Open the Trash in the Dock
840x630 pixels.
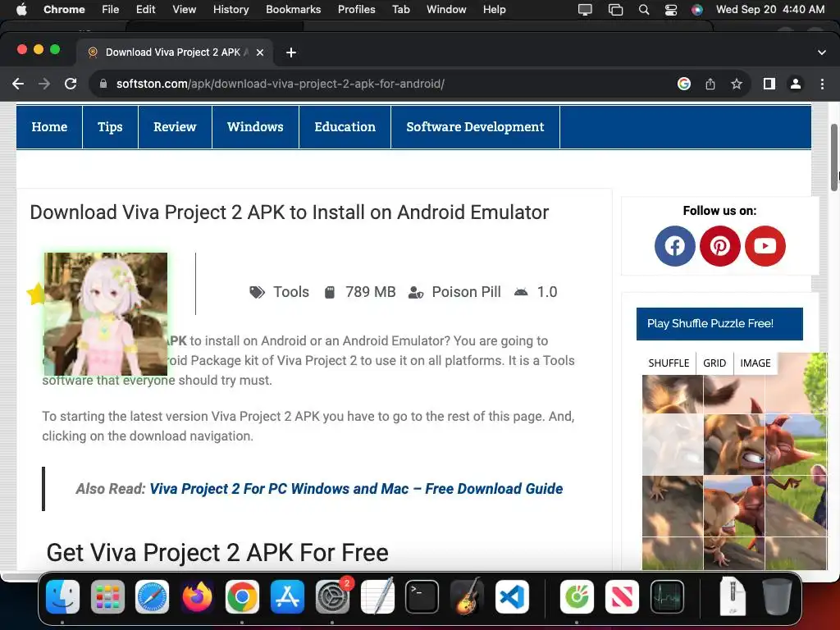pos(777,596)
